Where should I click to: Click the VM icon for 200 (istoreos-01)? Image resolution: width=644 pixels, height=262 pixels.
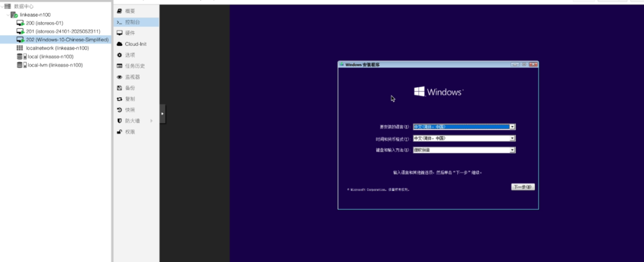(20, 23)
